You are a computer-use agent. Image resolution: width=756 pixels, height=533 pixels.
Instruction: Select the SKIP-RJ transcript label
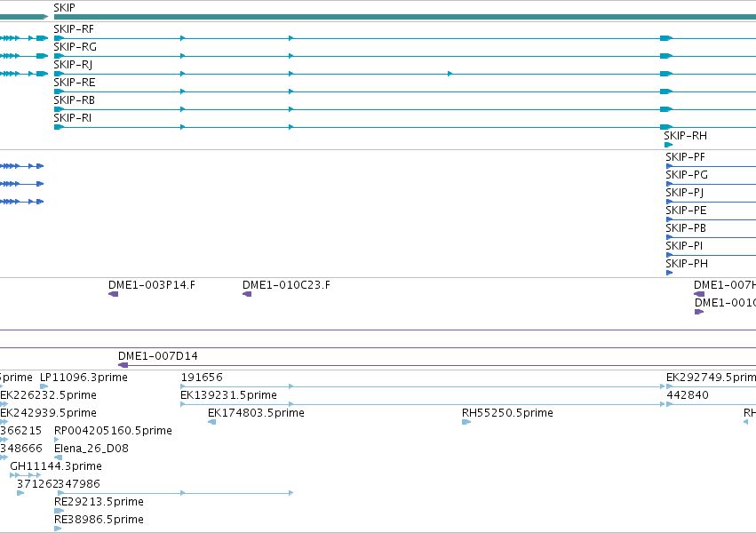coord(73,65)
